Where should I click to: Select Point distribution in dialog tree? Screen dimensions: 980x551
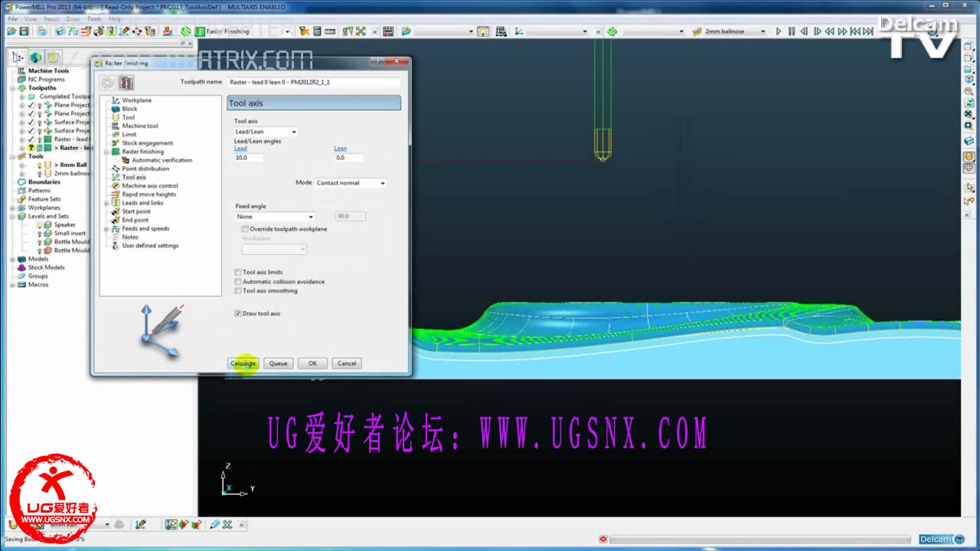coord(145,168)
